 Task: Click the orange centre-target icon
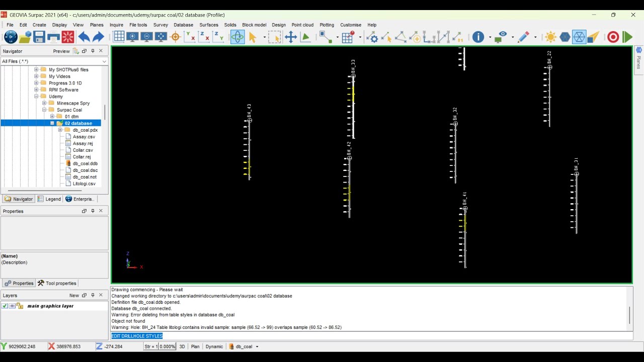pos(176,37)
